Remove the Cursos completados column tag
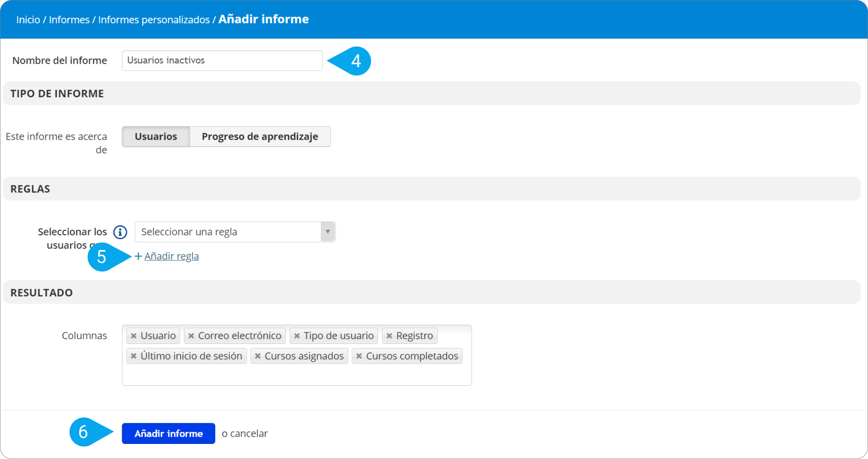Screen dimensions: 868x459 pyautogui.click(x=359, y=356)
